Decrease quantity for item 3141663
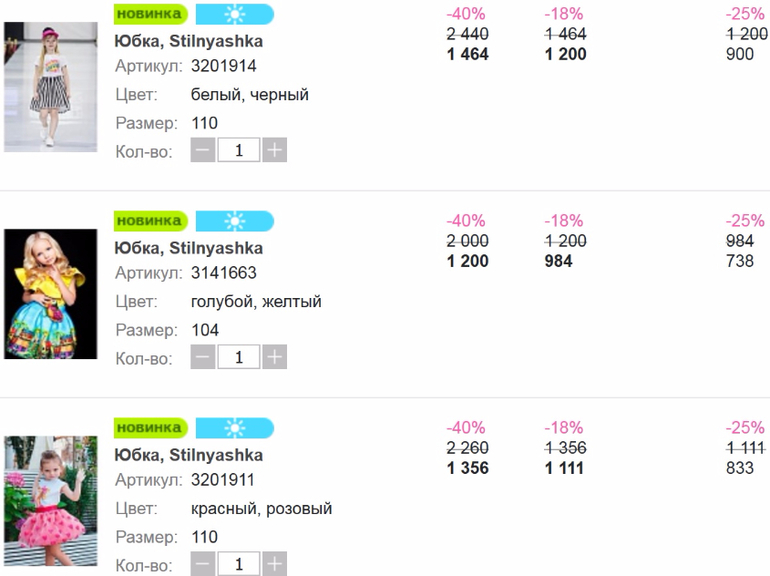Viewport: 770px width, 576px height. click(203, 357)
